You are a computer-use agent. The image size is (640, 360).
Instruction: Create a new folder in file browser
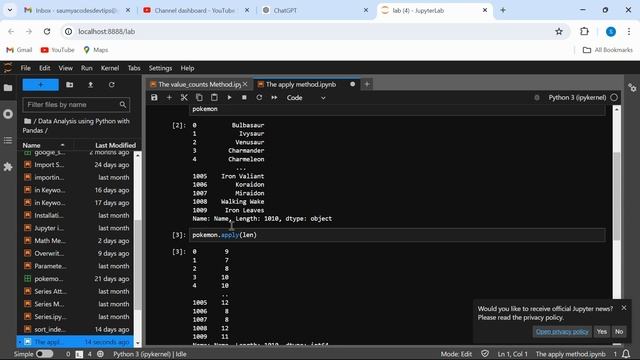tap(70, 84)
